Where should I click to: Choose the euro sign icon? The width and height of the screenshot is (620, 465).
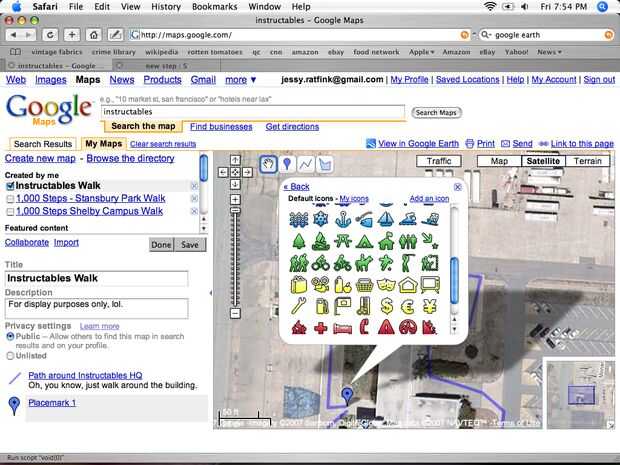point(408,306)
